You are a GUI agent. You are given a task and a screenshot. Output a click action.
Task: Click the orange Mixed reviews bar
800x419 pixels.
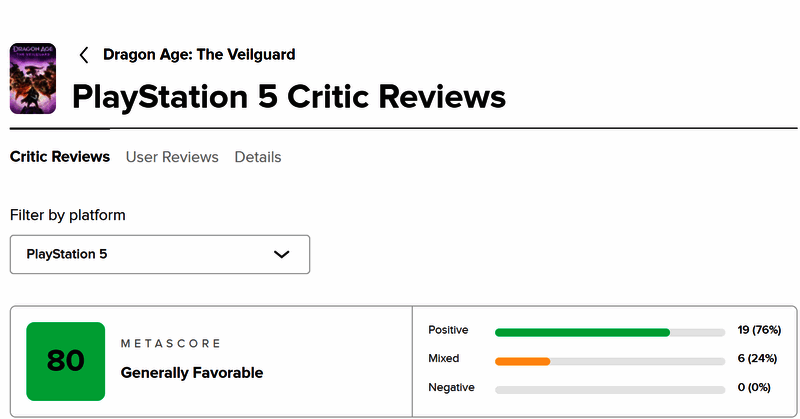[x=522, y=360]
